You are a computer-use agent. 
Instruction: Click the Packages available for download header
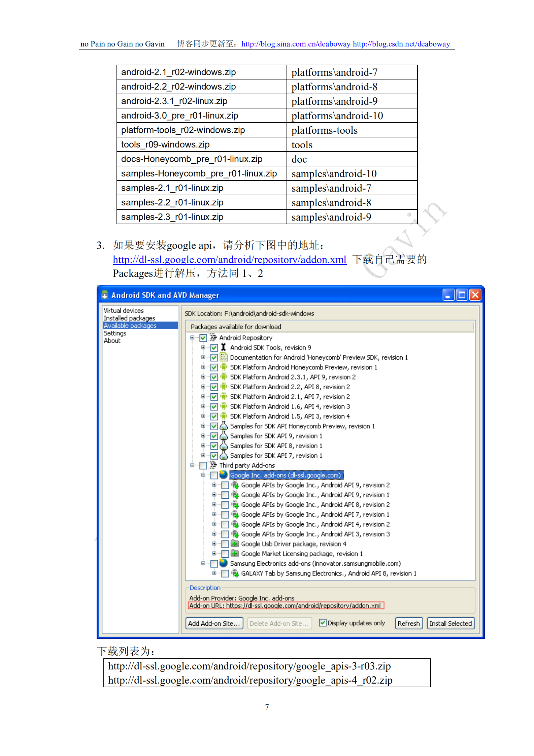point(330,326)
